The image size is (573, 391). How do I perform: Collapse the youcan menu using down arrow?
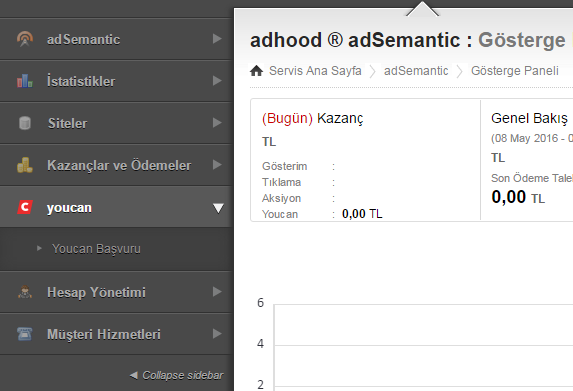[x=218, y=208]
